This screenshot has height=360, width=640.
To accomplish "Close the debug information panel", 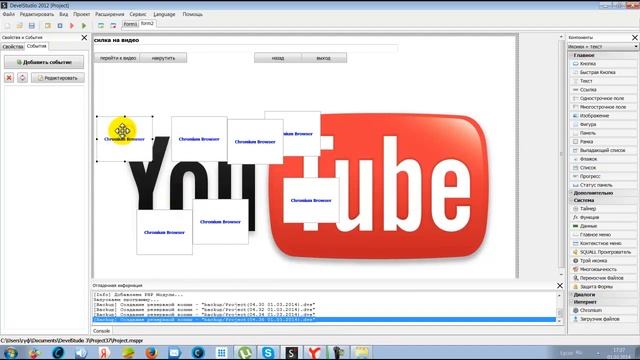I will pos(560,286).
